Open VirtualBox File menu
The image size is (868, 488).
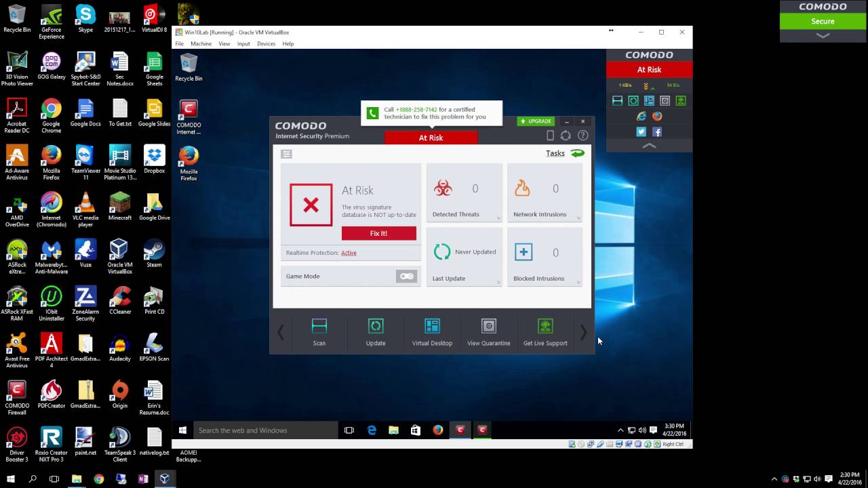point(179,43)
